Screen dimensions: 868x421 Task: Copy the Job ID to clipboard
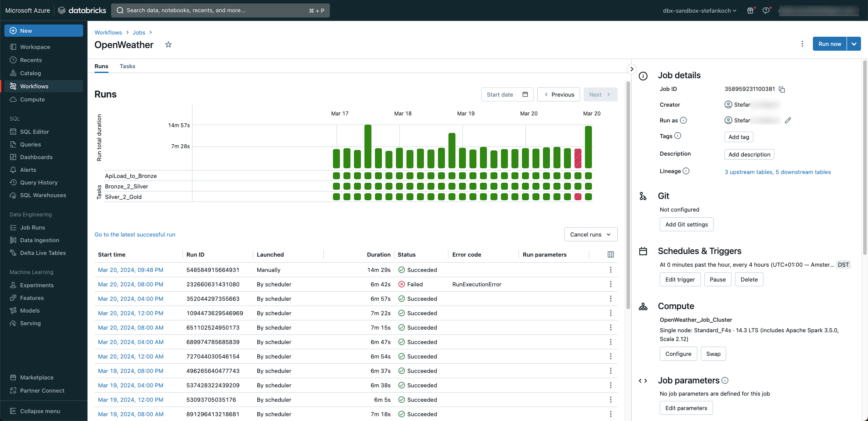click(782, 90)
